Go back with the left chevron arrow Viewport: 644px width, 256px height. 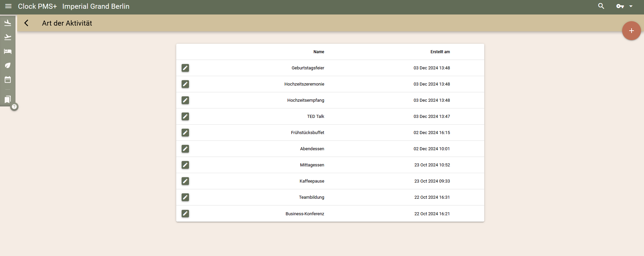(x=26, y=23)
